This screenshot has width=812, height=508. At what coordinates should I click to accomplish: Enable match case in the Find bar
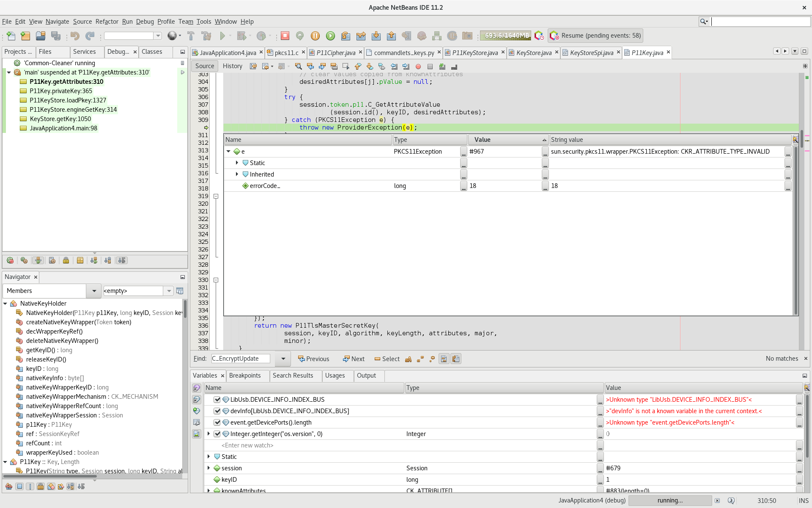coord(409,359)
